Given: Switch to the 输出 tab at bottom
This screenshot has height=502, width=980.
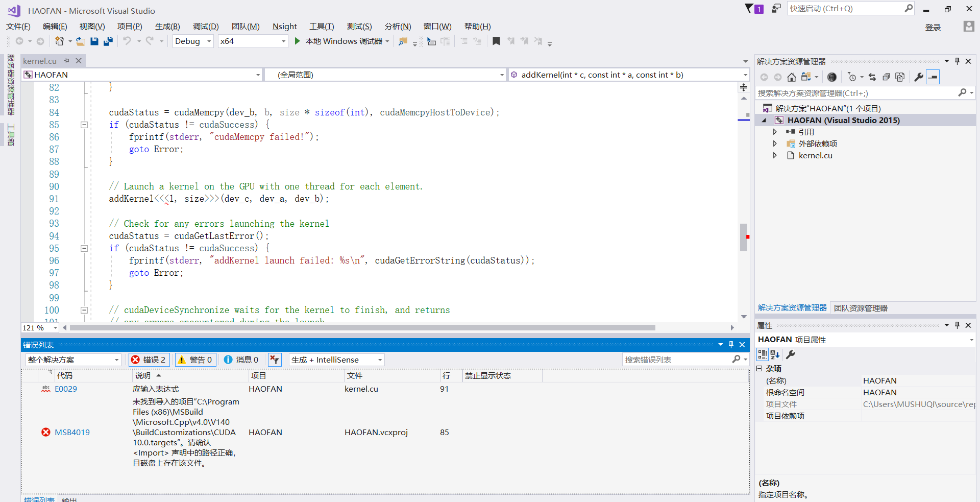Looking at the screenshot, I should pyautogui.click(x=69, y=499).
